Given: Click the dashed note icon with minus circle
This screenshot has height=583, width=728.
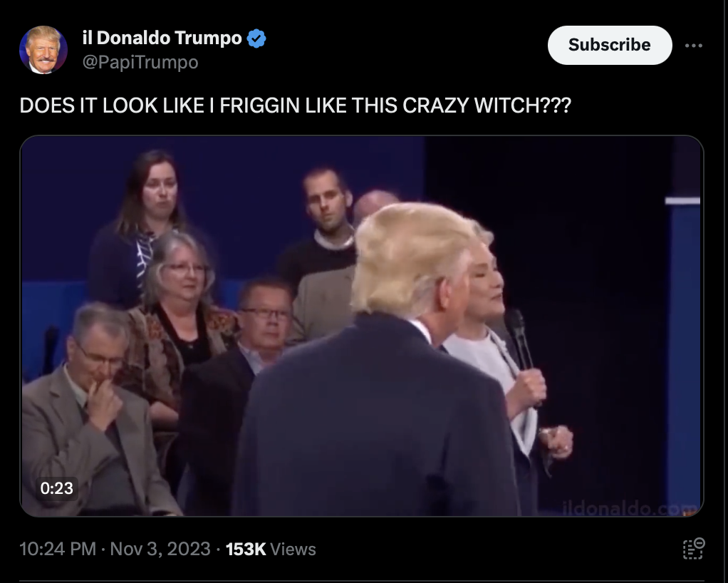Looking at the screenshot, I should point(694,549).
